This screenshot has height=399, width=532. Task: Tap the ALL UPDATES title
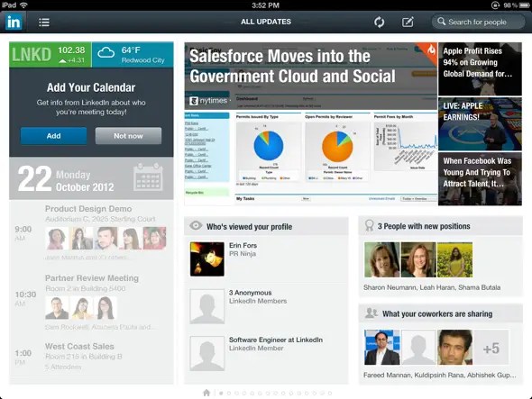(266, 22)
